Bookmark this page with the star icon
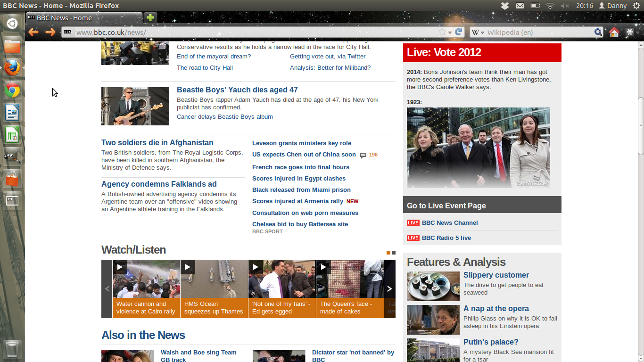The image size is (644, 362). point(442,32)
